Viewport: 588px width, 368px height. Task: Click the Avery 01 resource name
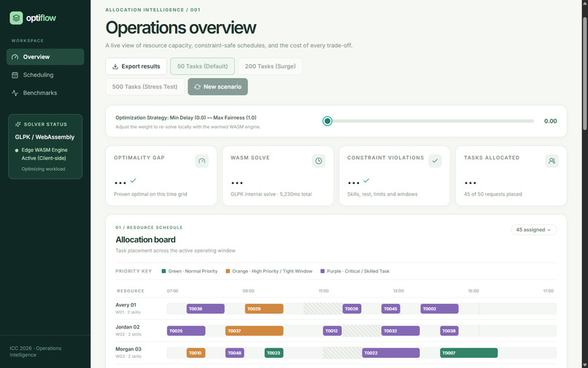[125, 305]
